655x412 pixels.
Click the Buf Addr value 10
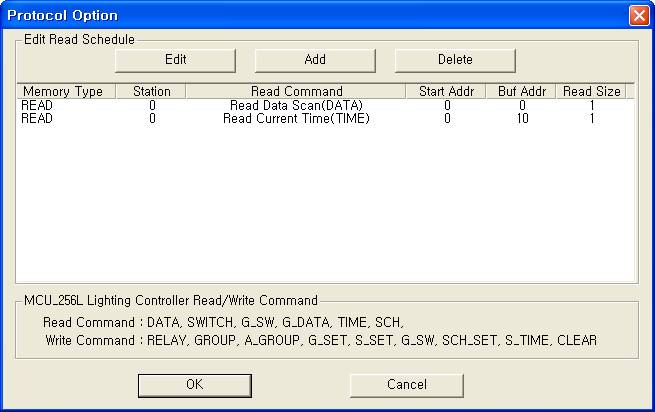pos(520,118)
